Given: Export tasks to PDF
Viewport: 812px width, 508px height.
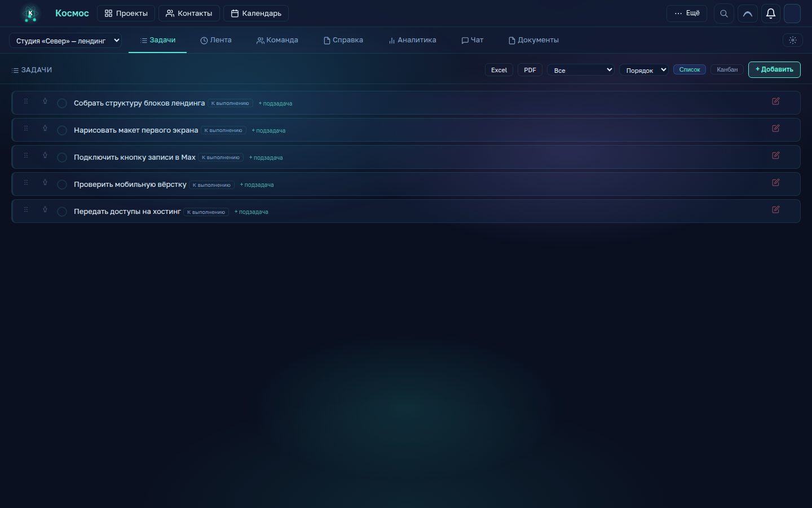Looking at the screenshot, I should click(x=530, y=70).
